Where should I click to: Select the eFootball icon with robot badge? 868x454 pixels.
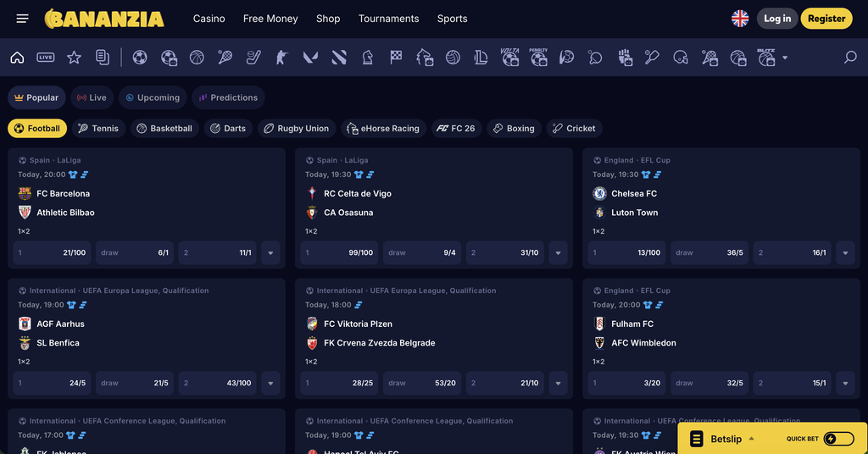click(169, 58)
